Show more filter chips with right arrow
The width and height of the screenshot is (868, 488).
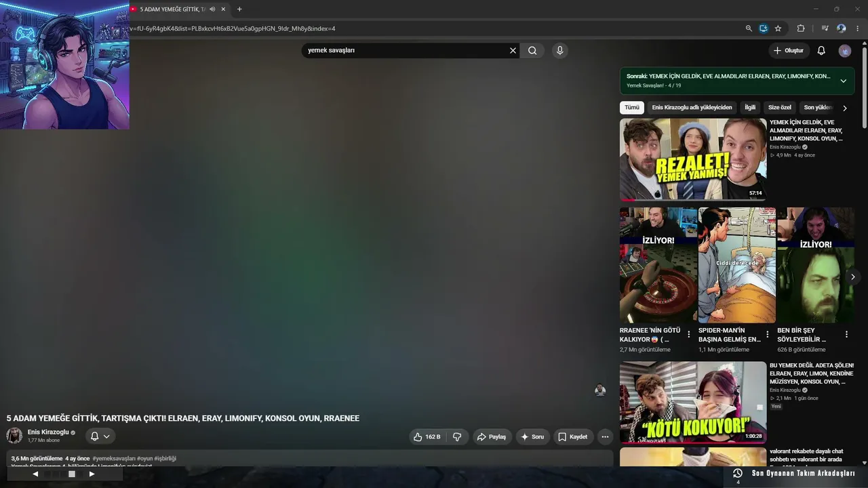845,108
